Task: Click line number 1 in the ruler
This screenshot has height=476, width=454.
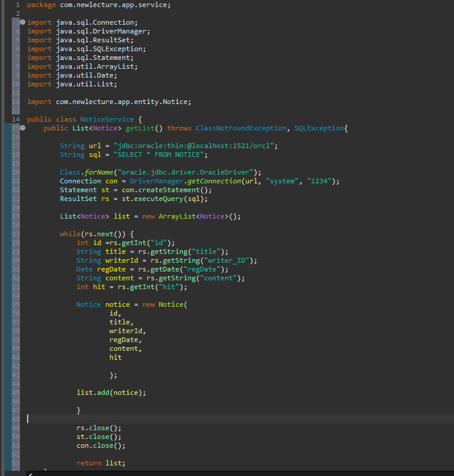Action: 18,5
